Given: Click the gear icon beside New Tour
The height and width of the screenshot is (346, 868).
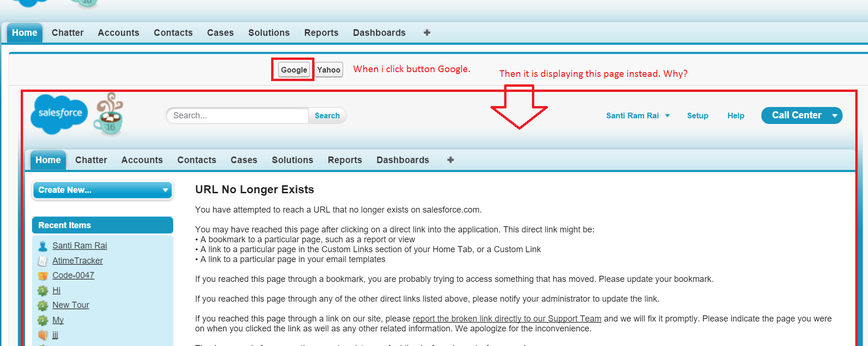Looking at the screenshot, I should 43,305.
